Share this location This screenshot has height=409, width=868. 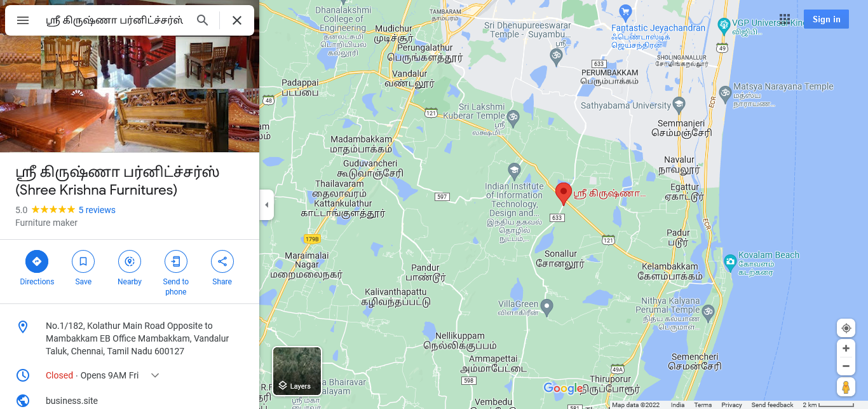point(222,268)
